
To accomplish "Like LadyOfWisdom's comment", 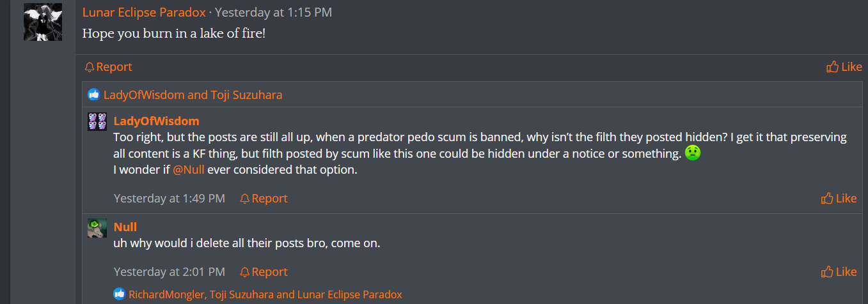I will (839, 199).
